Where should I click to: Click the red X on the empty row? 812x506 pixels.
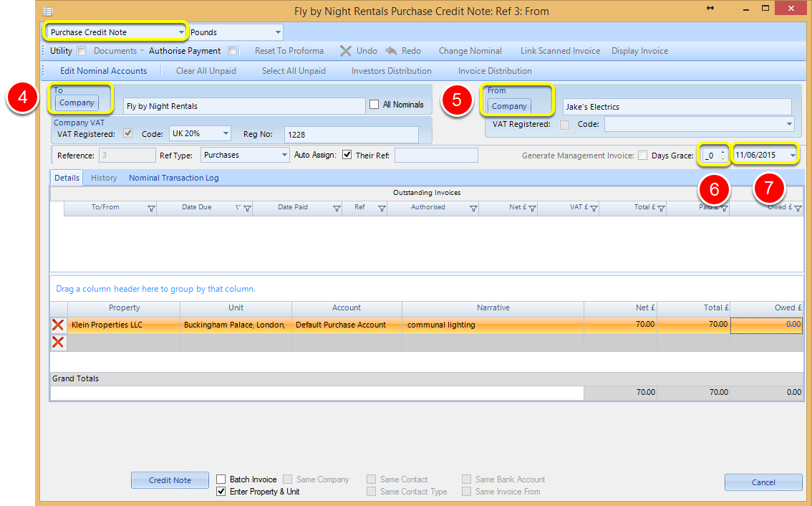[58, 342]
